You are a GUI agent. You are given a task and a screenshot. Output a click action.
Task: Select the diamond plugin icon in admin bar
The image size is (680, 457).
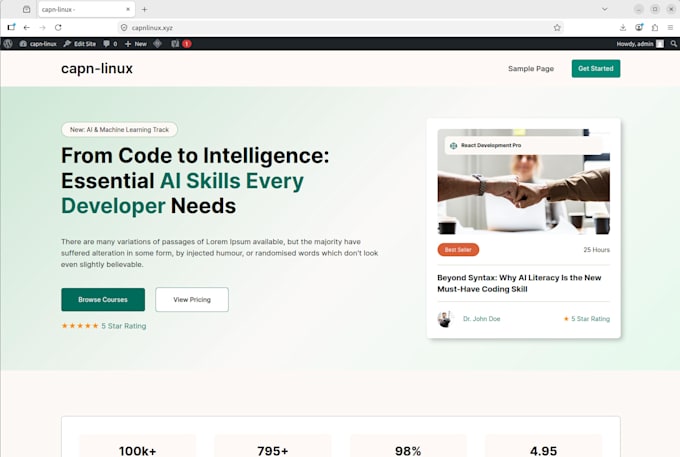click(x=157, y=44)
